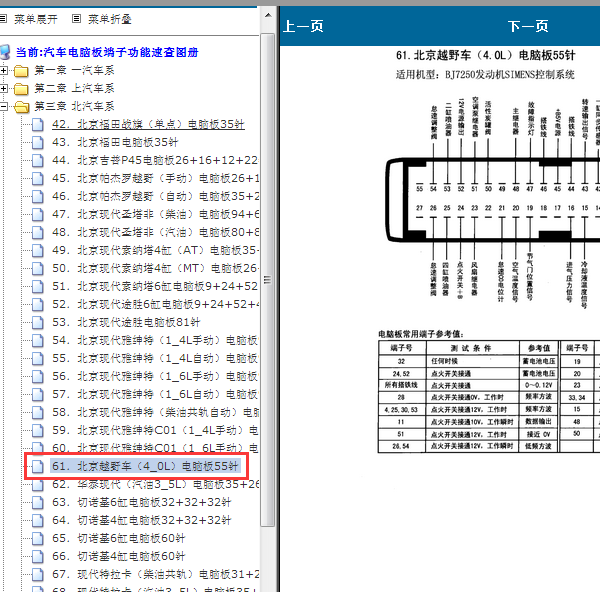600x592 pixels.
Task: Click the tree panel vertical scrollbar thumb
Action: 267,280
